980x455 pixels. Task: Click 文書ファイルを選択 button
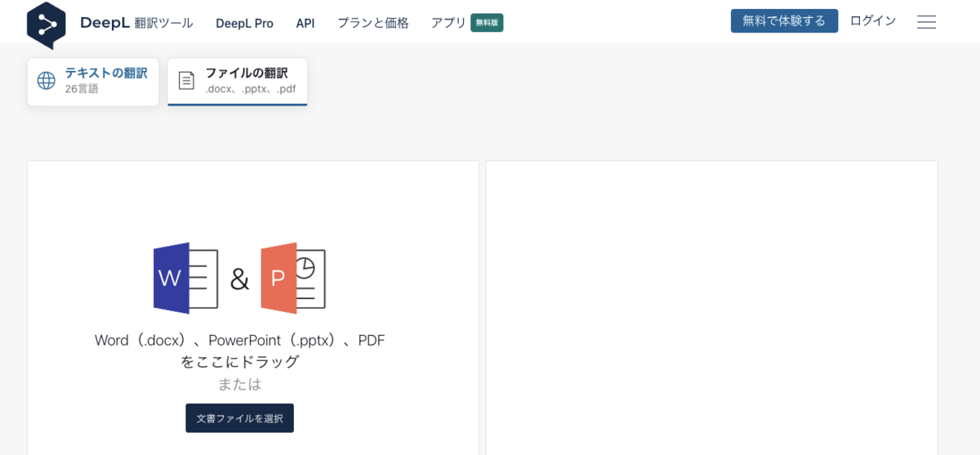click(x=239, y=418)
